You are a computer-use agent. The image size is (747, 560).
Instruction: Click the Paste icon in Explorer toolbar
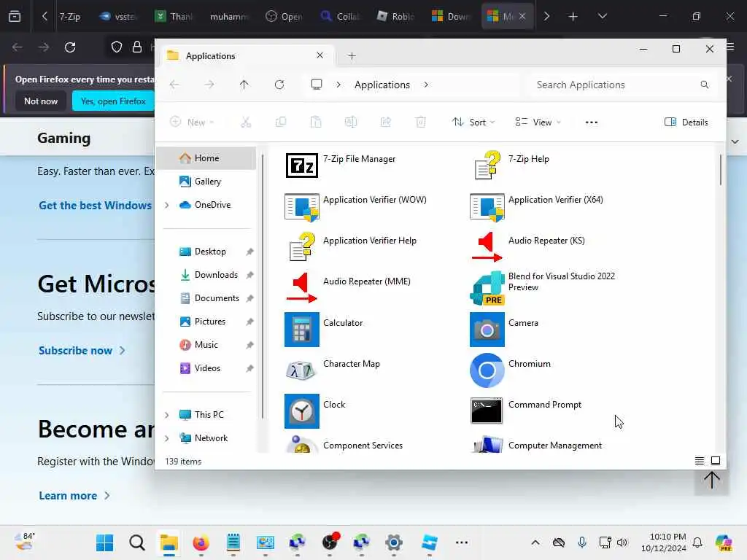point(316,122)
